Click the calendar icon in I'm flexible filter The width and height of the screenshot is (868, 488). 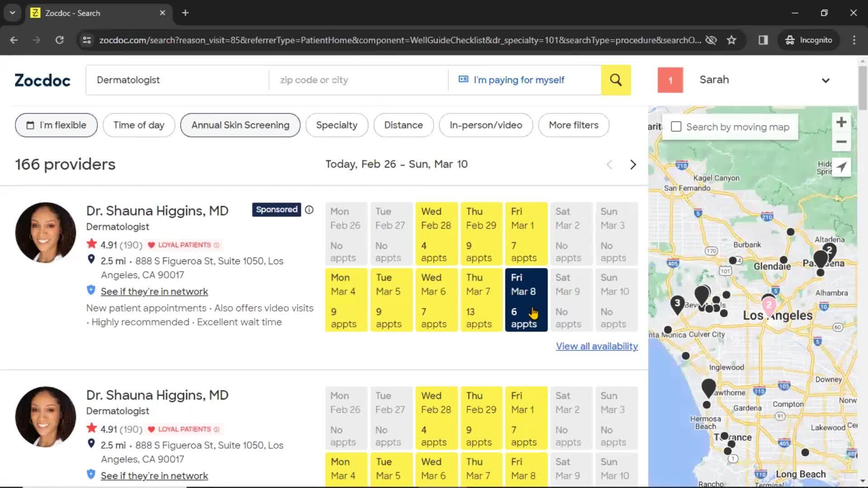tap(30, 125)
